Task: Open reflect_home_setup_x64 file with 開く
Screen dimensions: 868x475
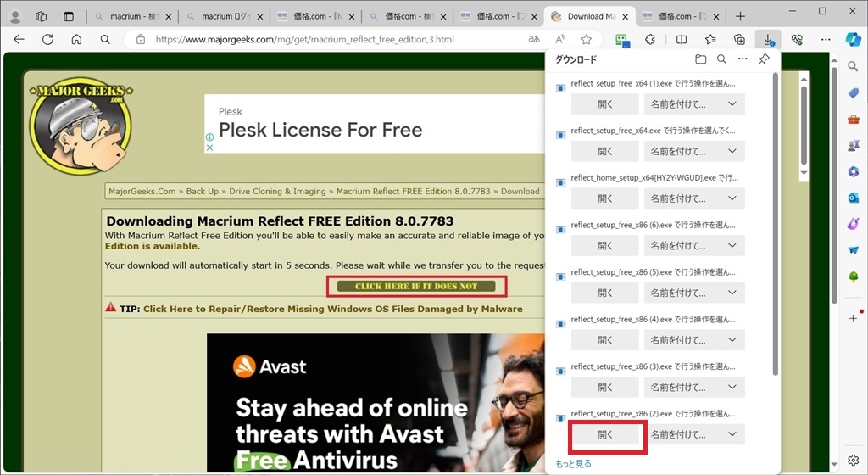Action: pos(605,198)
